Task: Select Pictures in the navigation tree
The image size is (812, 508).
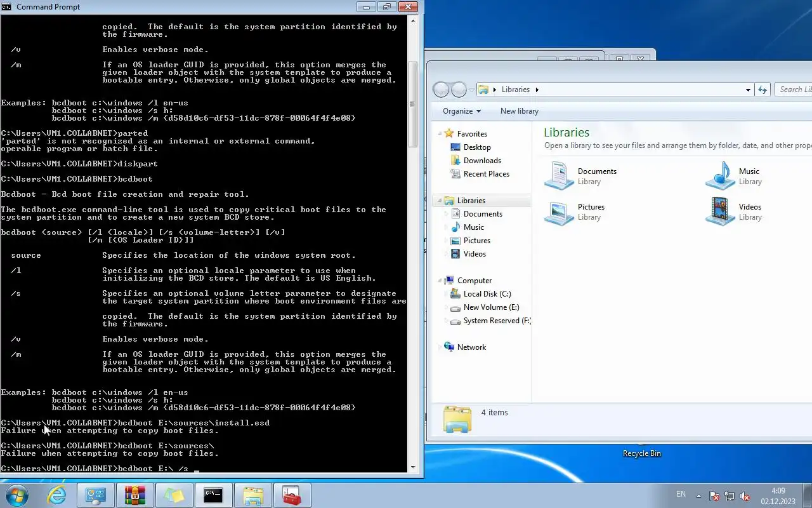Action: (476, 241)
